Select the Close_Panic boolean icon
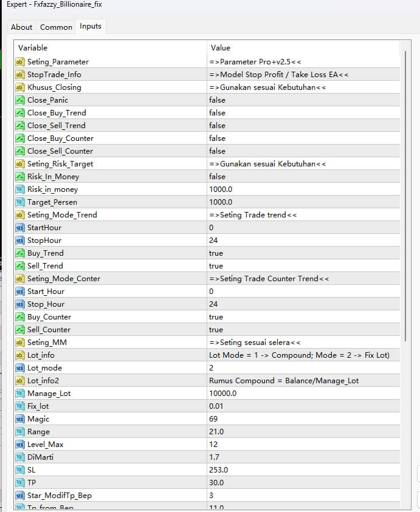Viewport: 420px width, 512px height. [19, 100]
